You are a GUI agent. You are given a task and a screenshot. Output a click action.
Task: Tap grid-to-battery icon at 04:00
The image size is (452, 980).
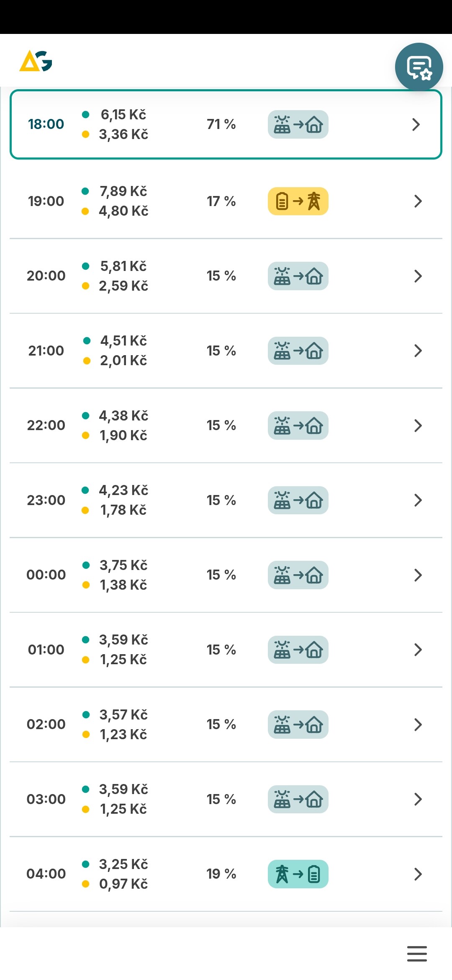click(298, 874)
